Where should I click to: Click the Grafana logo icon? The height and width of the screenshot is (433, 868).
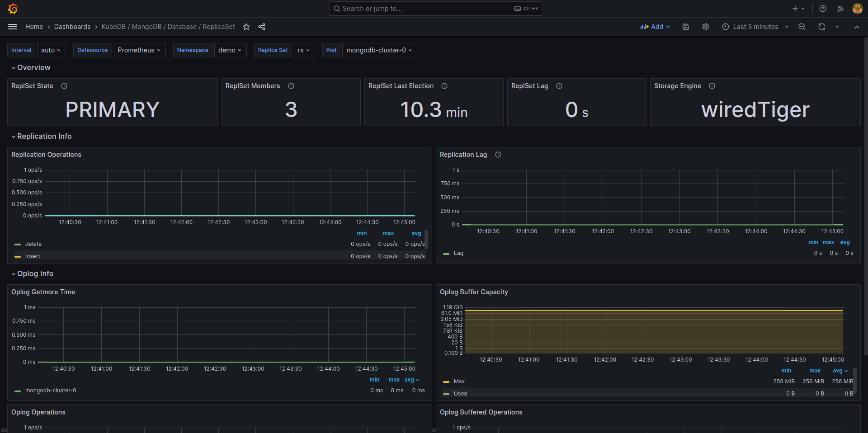[x=13, y=9]
